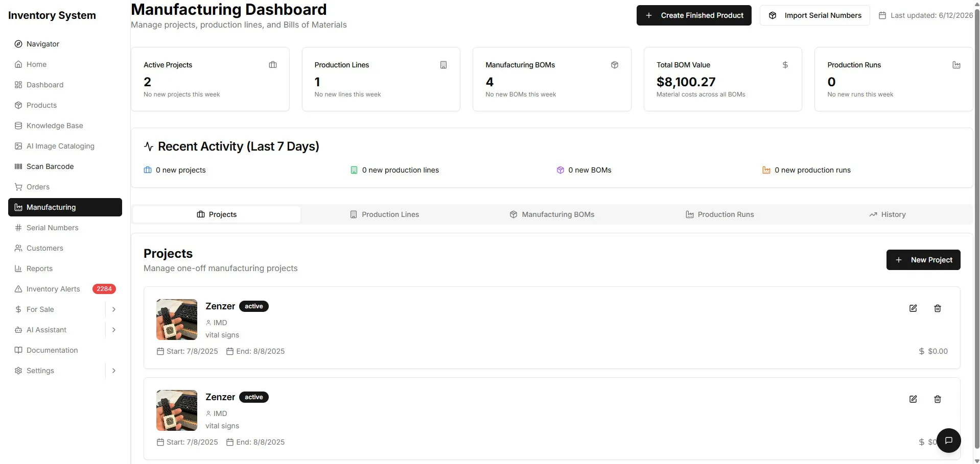This screenshot has width=980, height=464.
Task: Expand the AI Assistant submenu chevron
Action: pos(114,330)
